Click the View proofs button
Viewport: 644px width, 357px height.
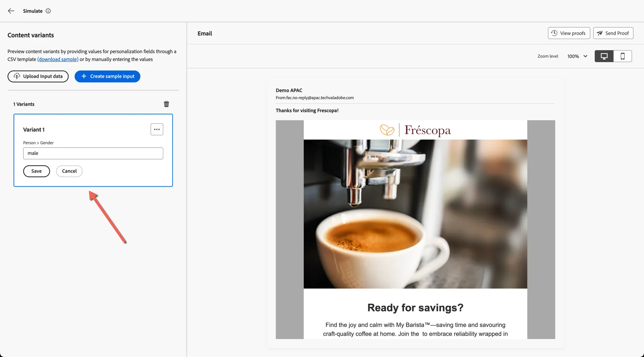pos(569,33)
